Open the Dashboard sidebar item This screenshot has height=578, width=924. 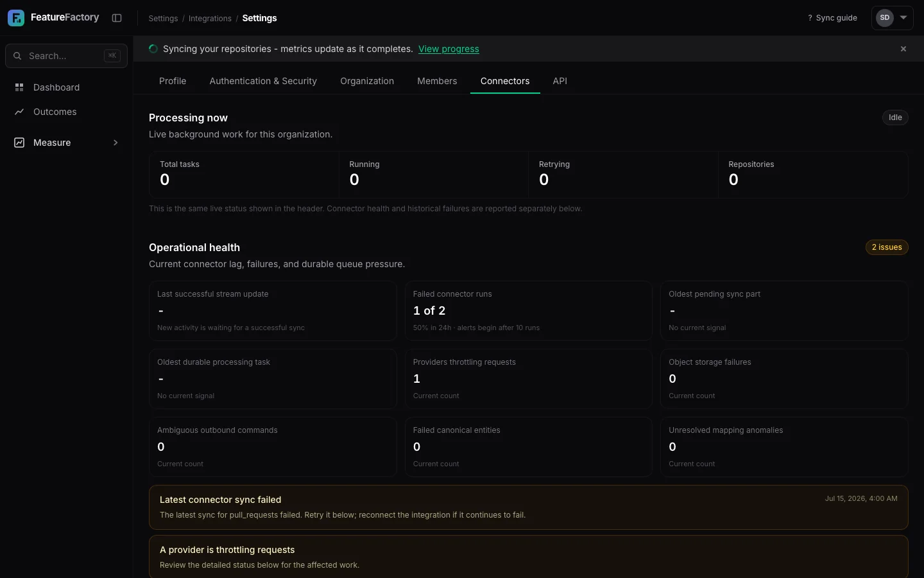tap(66, 87)
